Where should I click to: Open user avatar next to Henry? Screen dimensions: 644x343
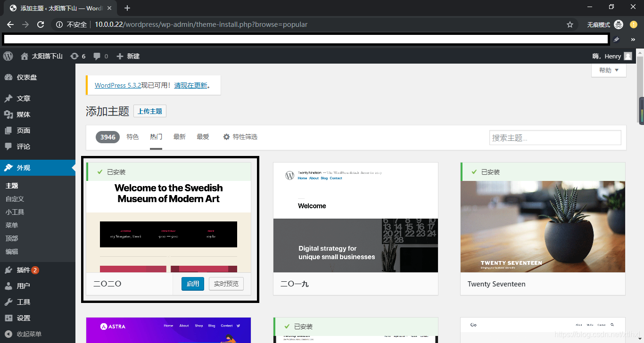tap(628, 56)
